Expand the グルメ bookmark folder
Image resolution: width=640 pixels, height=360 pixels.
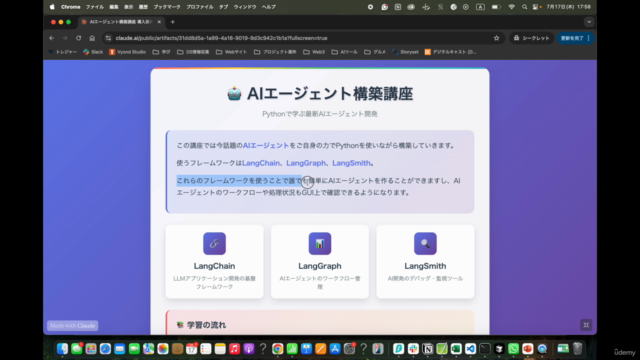pos(375,52)
